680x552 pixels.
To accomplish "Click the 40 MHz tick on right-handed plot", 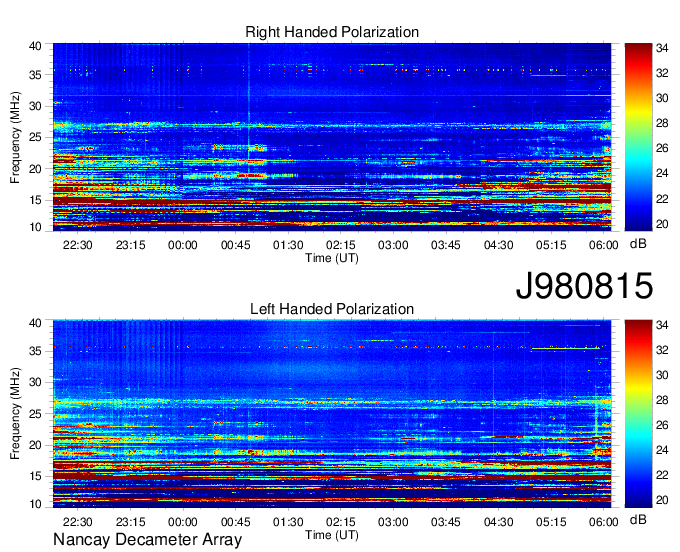I will coord(35,46).
